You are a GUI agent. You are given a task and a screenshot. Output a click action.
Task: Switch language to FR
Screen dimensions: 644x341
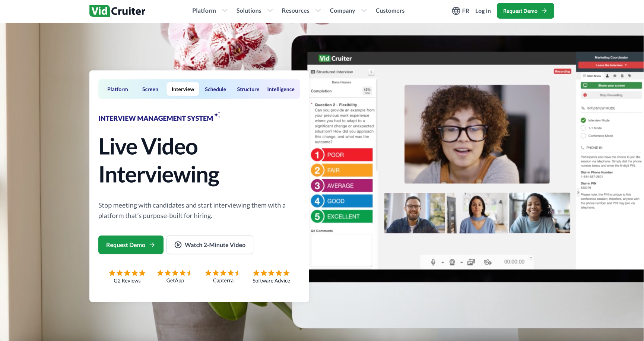[466, 11]
